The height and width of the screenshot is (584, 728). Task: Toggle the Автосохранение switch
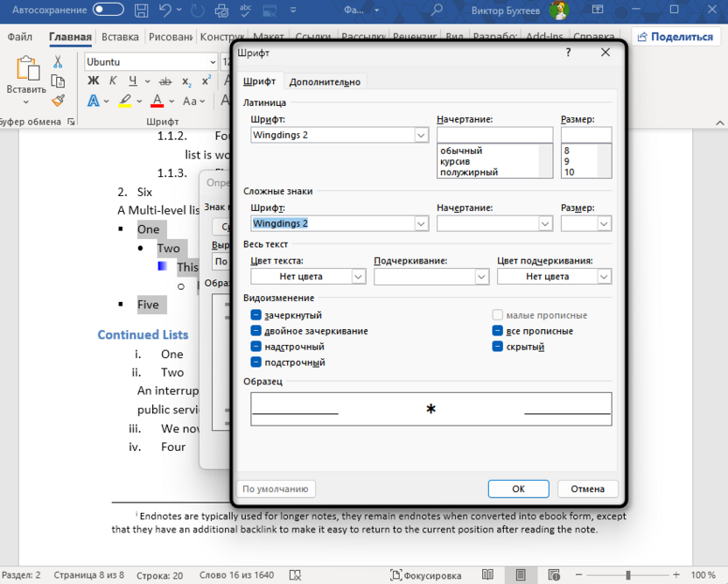pos(108,10)
